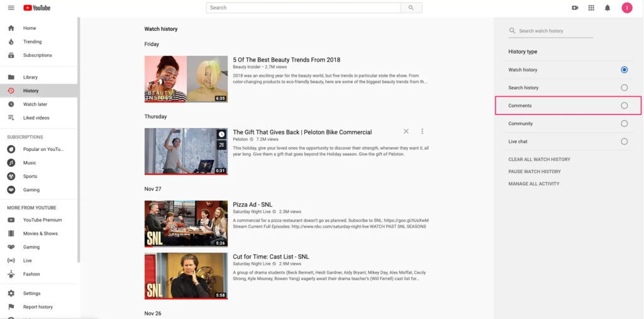The width and height of the screenshot is (644, 319).
Task: Open The Gift That Gives Back video title
Action: 303,132
